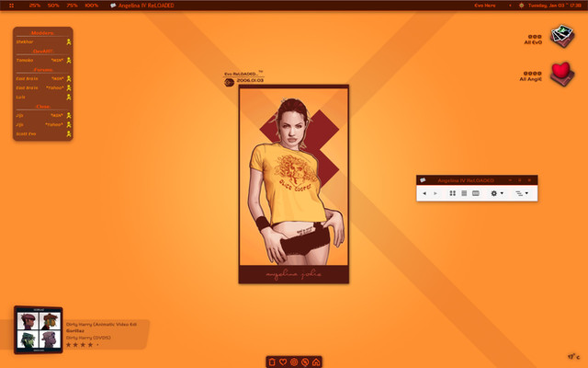588x368 pixels.
Task: Click the buddy icon next to Shekhar
Action: pyautogui.click(x=69, y=42)
